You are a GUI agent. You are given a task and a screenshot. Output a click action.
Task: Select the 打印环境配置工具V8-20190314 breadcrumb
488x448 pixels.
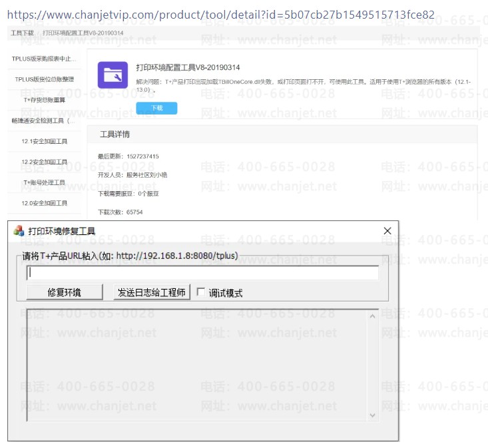pos(83,33)
